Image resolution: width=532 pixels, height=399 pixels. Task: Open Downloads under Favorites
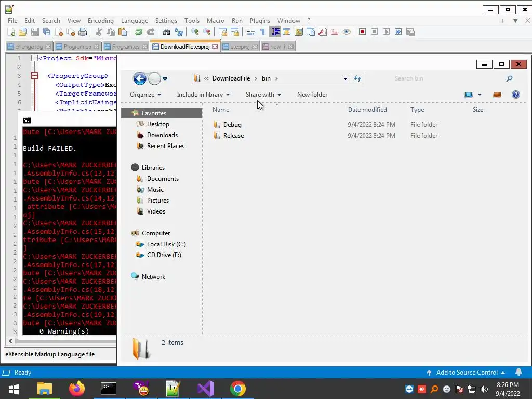162,135
